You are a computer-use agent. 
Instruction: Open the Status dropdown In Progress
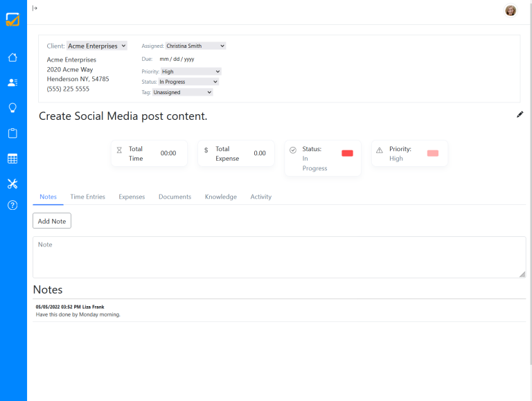[x=188, y=82]
